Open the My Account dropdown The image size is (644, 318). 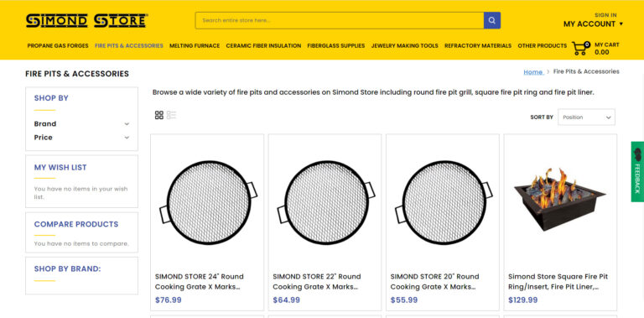593,24
